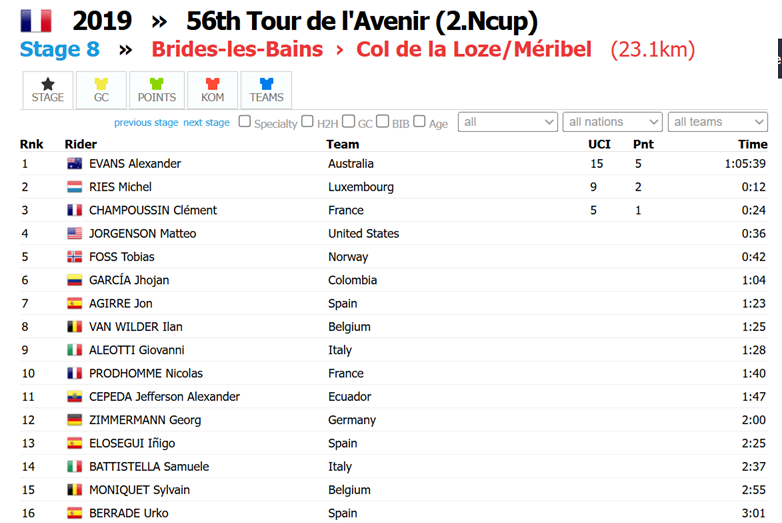
Task: Open the KOM red jersey tab
Action: point(213,90)
